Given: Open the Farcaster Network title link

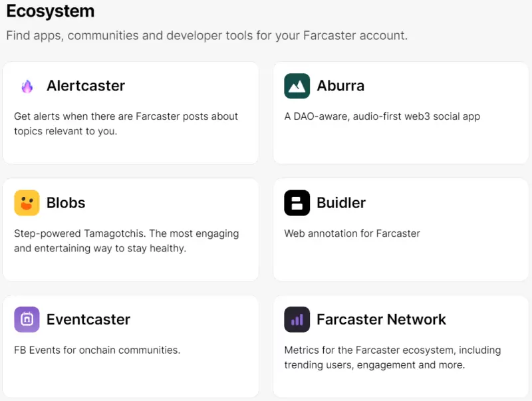Looking at the screenshot, I should point(381,319).
